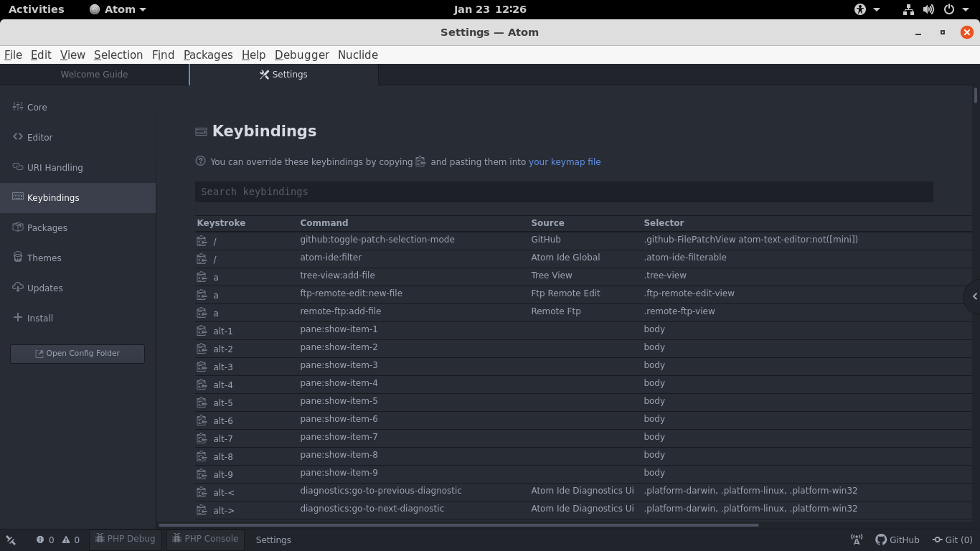This screenshot has height=551, width=980.
Task: Click the diagnostics:go-to-next-diagnostic command cell
Action: coord(372,509)
